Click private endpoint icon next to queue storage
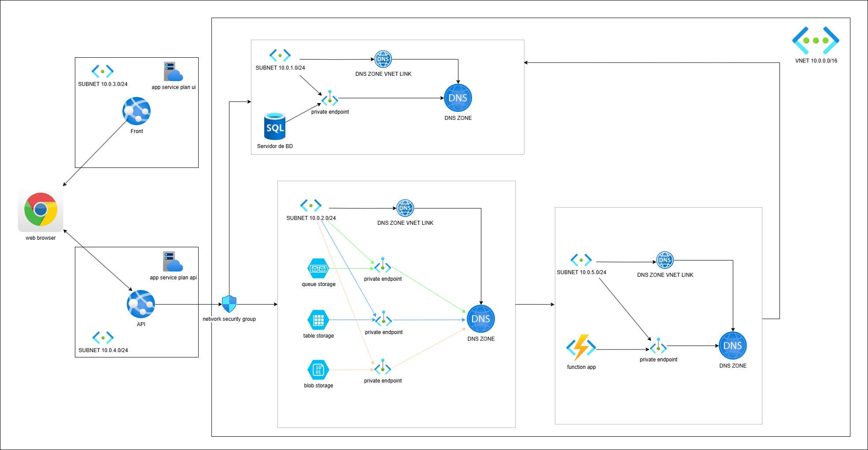This screenshot has height=450, width=868. click(383, 266)
